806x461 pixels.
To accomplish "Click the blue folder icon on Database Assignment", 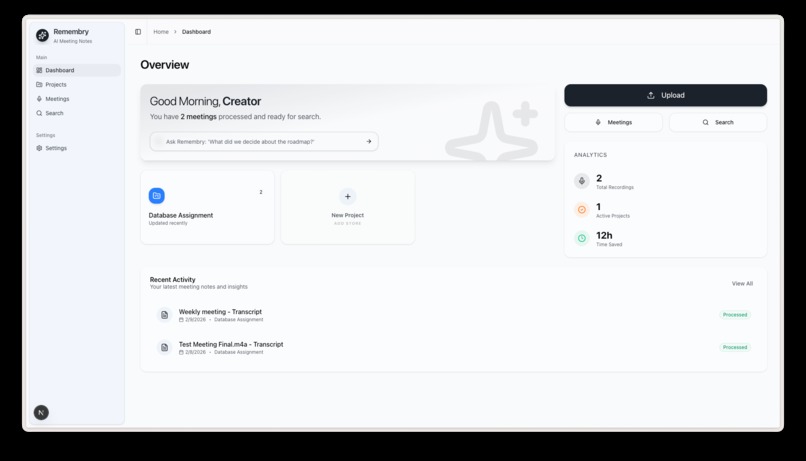I will pyautogui.click(x=157, y=196).
